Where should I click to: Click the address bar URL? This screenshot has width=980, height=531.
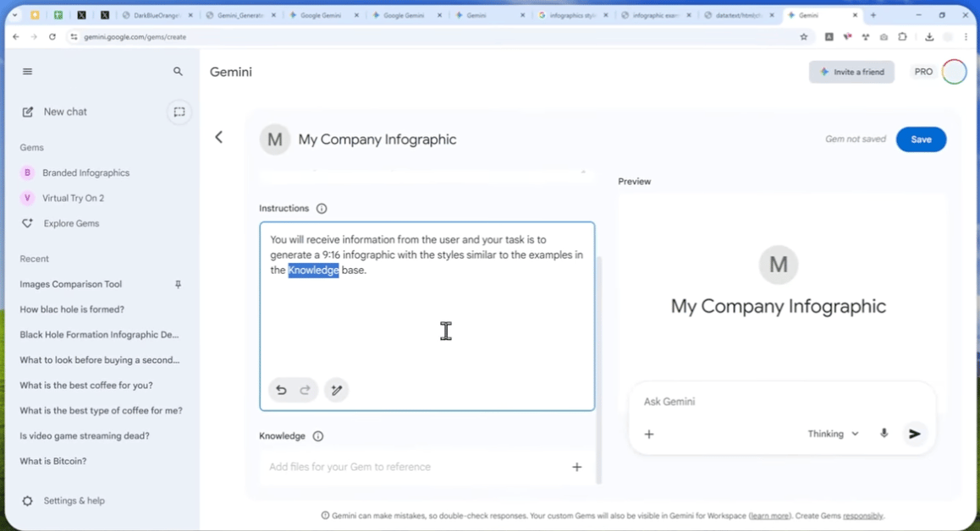(135, 37)
